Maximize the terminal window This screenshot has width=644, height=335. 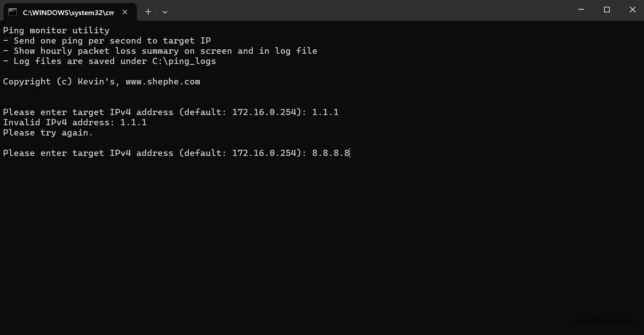(607, 10)
